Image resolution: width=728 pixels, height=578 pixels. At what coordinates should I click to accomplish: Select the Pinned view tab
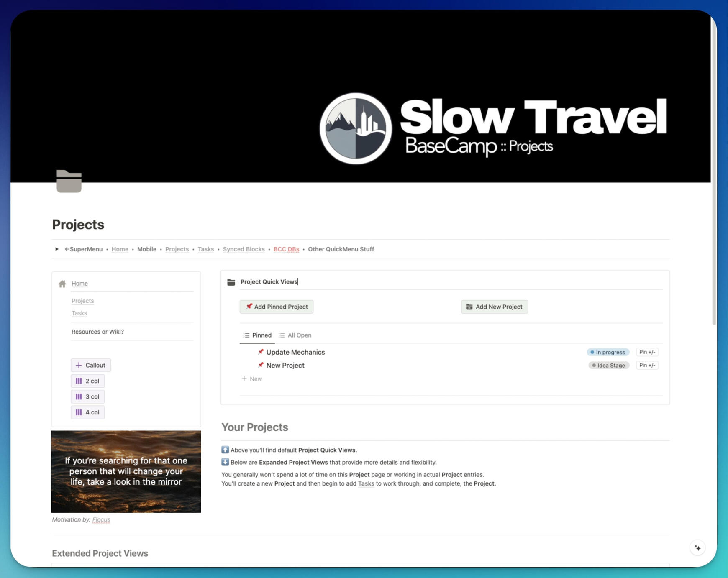257,335
